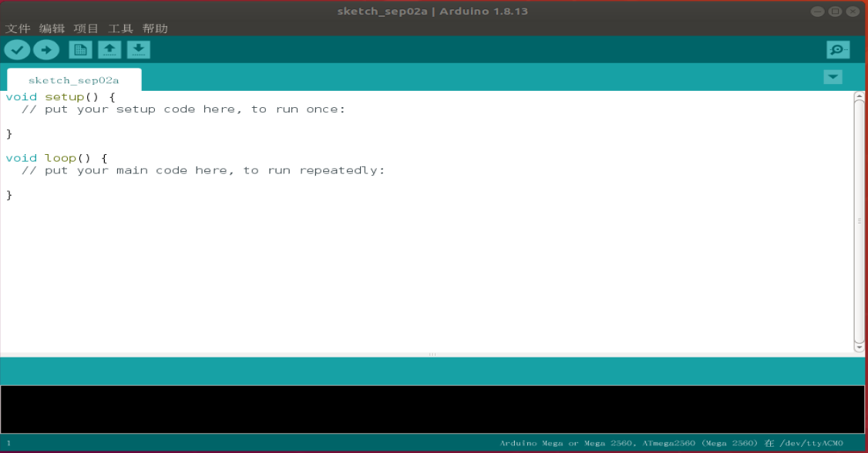This screenshot has width=868, height=453.
Task: Click the divider handle above the console
Action: [432, 354]
